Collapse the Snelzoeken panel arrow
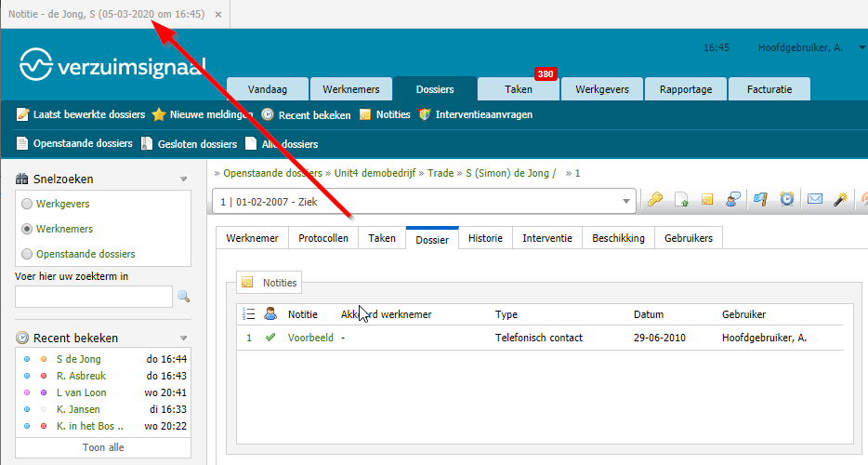 [x=183, y=179]
